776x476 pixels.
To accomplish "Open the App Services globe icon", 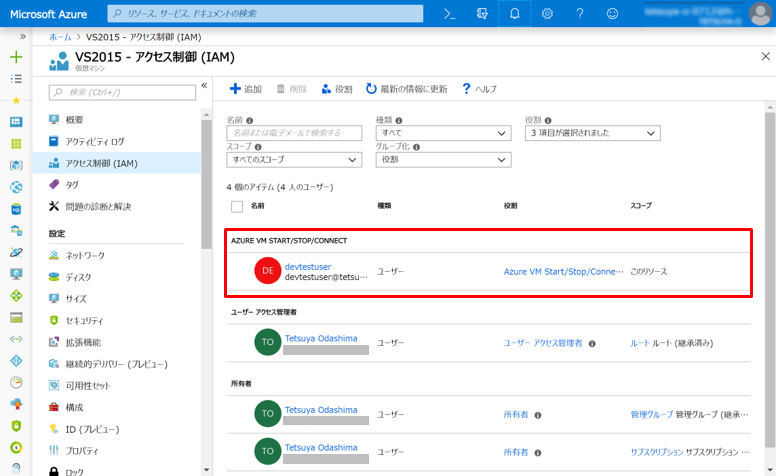I will [x=16, y=187].
